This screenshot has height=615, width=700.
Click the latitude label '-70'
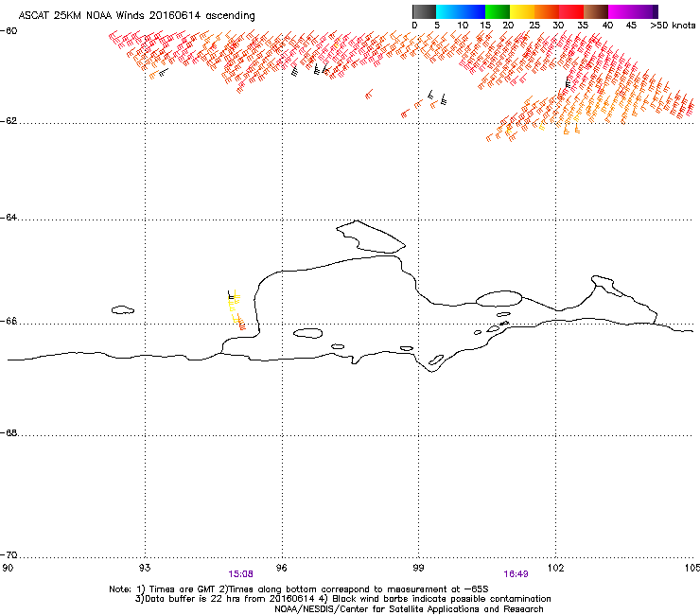coord(9,554)
